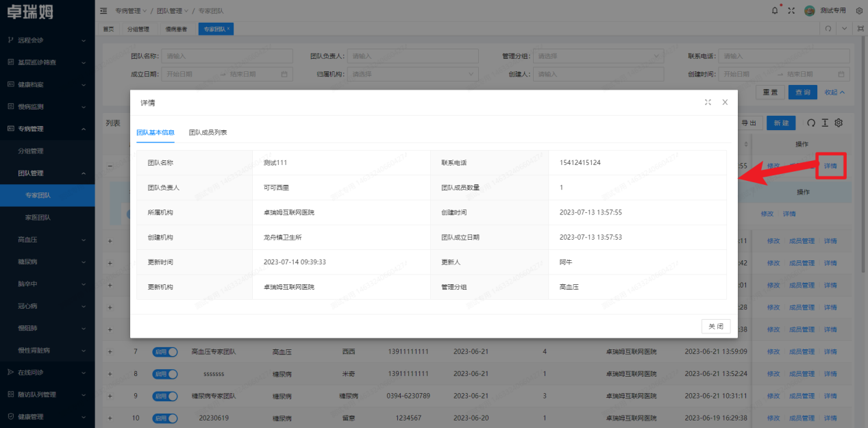Image resolution: width=868 pixels, height=428 pixels.
Task: Open the tab bar chevron dropdown
Action: click(845, 29)
